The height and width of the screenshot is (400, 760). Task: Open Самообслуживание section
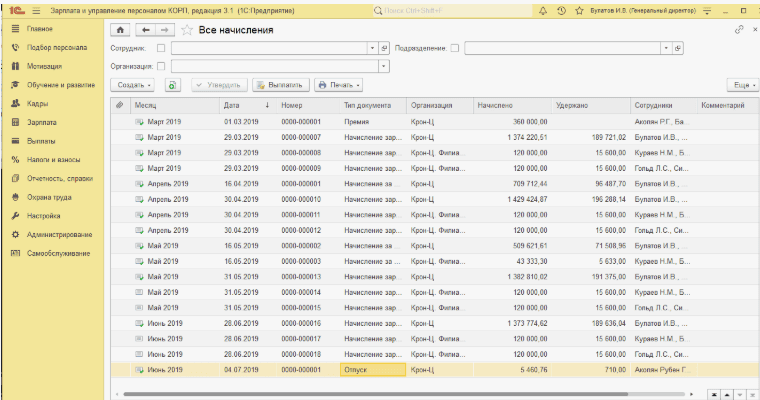click(x=52, y=254)
